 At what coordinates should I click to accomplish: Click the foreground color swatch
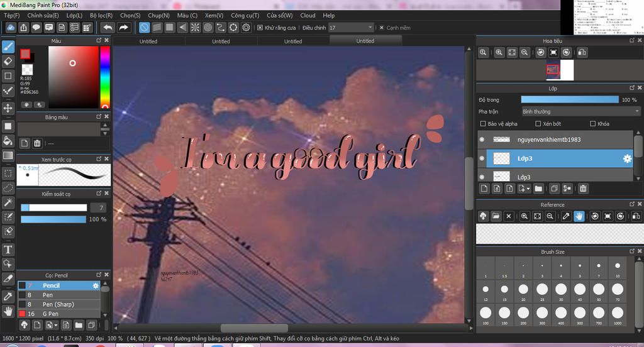(25, 54)
